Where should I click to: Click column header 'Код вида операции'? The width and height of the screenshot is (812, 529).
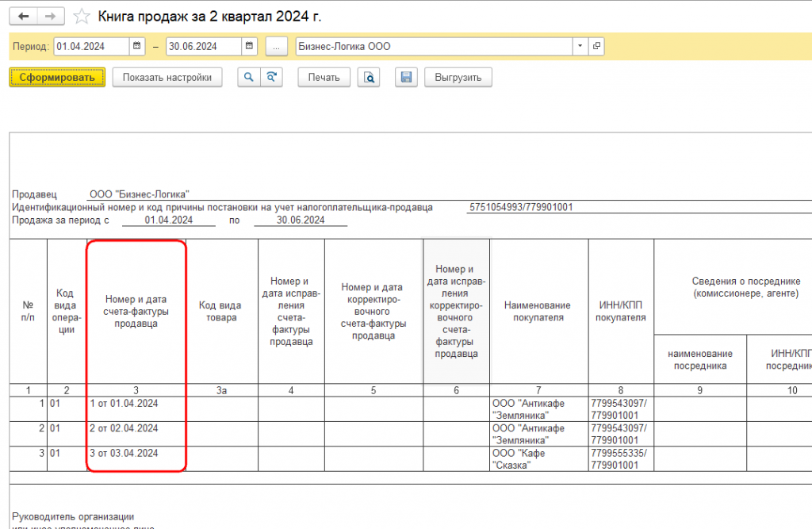[x=67, y=312]
